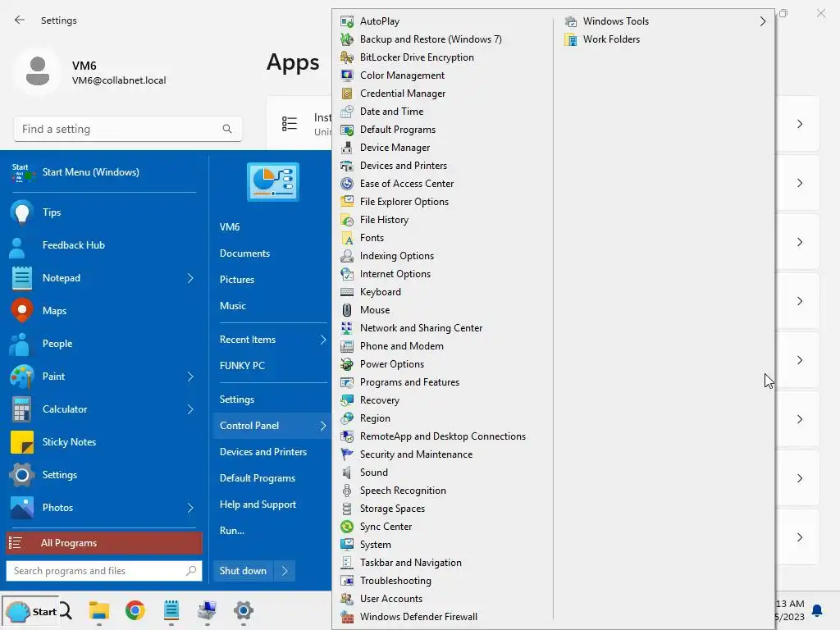Click the Sync Center green icon
This screenshot has height=630, width=840.
pyautogui.click(x=347, y=527)
